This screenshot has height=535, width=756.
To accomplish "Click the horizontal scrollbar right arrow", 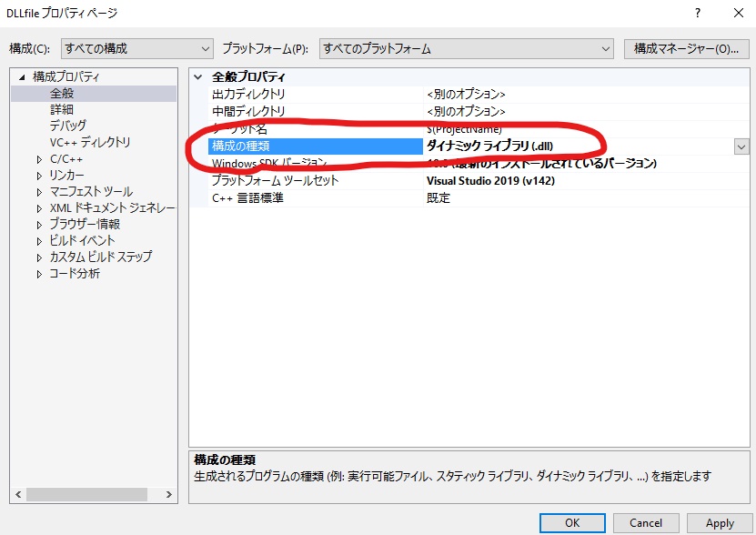I will click(167, 494).
